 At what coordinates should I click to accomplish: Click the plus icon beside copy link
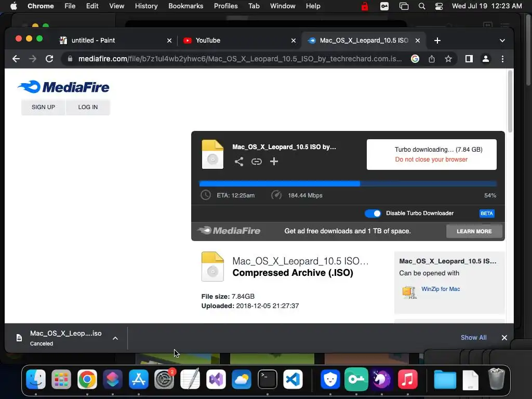click(x=274, y=162)
